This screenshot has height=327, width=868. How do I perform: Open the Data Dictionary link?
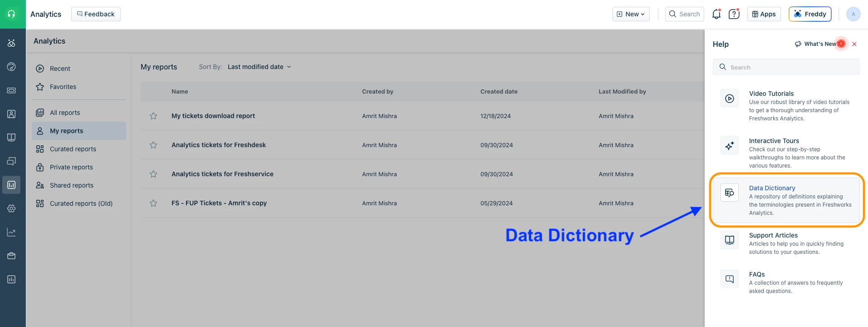(772, 188)
